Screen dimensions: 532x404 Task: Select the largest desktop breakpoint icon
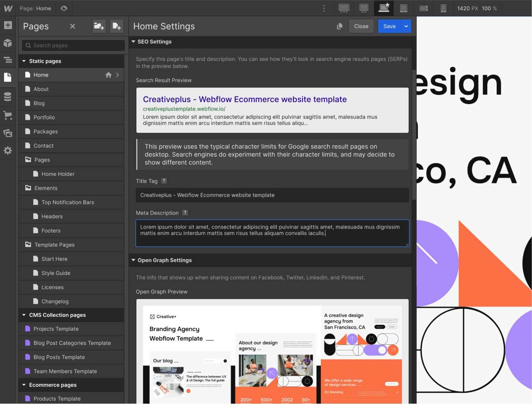(x=344, y=8)
